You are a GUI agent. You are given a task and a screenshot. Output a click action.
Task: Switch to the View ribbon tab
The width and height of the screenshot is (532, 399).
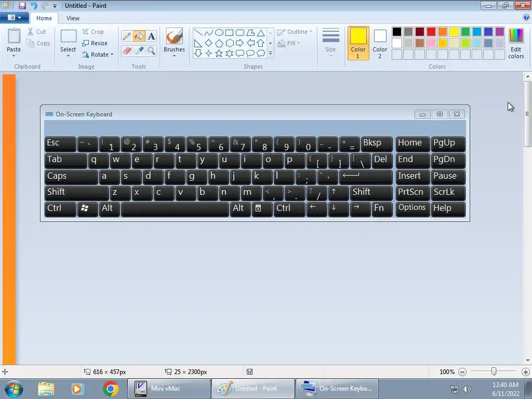[x=73, y=18]
